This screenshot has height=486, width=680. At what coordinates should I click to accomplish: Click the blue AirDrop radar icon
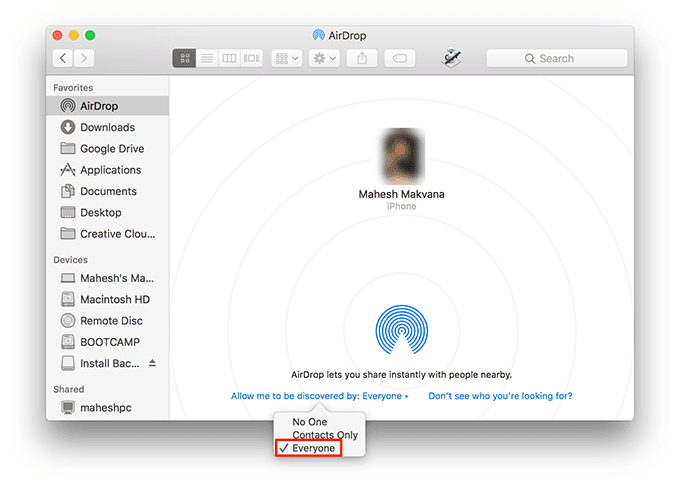pos(402,329)
